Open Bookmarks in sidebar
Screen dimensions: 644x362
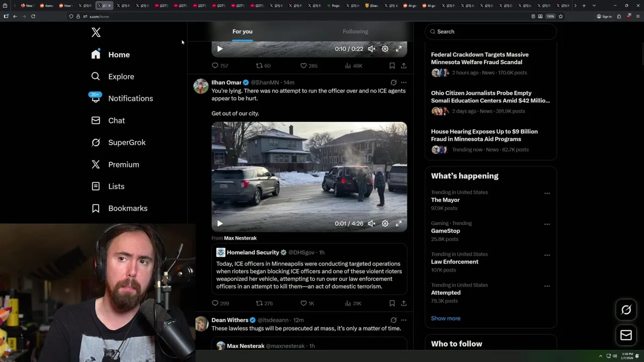pyautogui.click(x=119, y=208)
